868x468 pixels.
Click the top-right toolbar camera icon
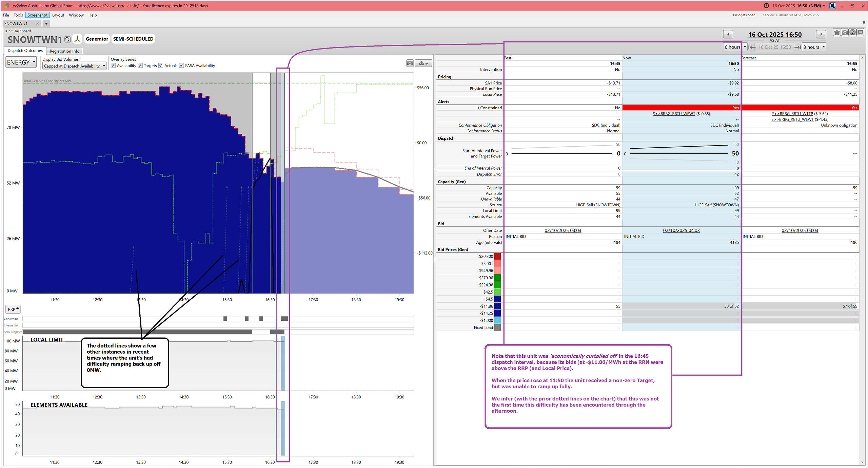pos(845,33)
